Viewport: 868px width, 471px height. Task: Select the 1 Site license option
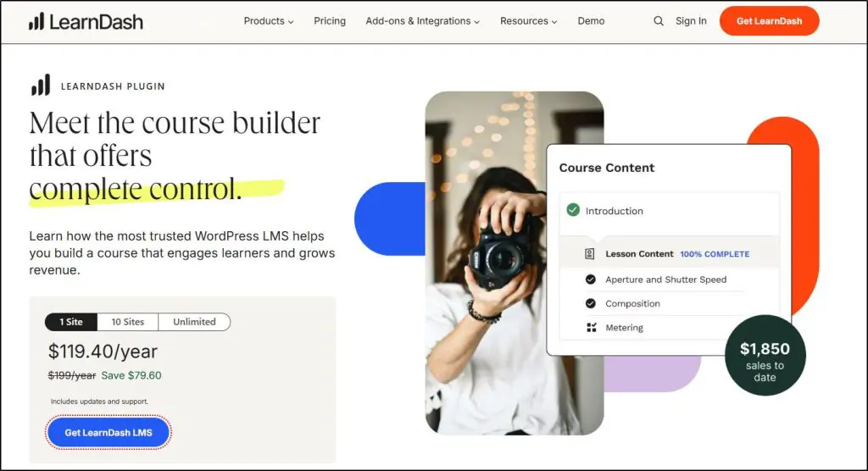(x=71, y=322)
